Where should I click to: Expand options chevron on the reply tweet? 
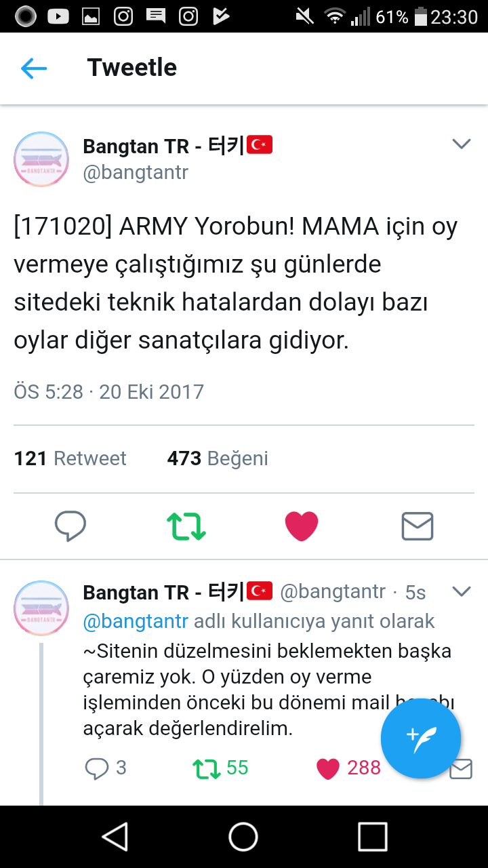pos(462,591)
